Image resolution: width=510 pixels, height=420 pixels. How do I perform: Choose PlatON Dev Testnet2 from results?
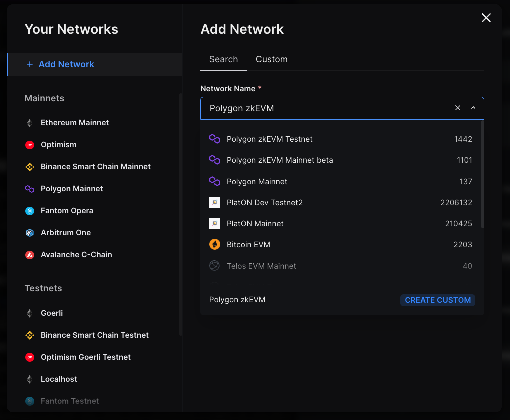[340, 202]
